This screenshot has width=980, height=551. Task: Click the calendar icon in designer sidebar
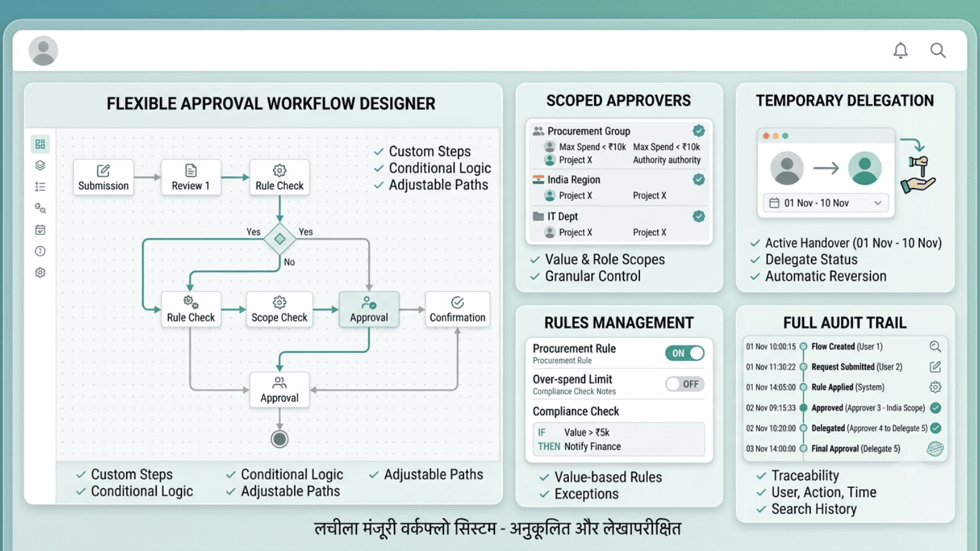pos(40,230)
